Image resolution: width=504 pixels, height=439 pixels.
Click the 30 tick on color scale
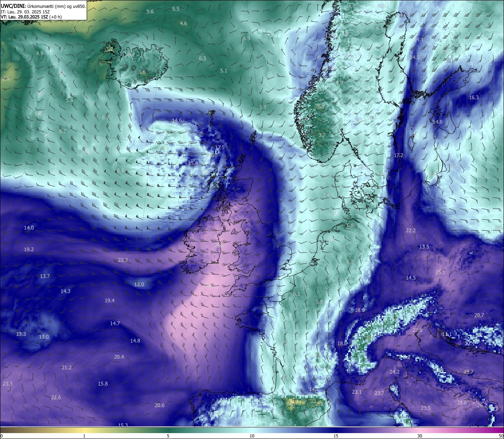420,436
